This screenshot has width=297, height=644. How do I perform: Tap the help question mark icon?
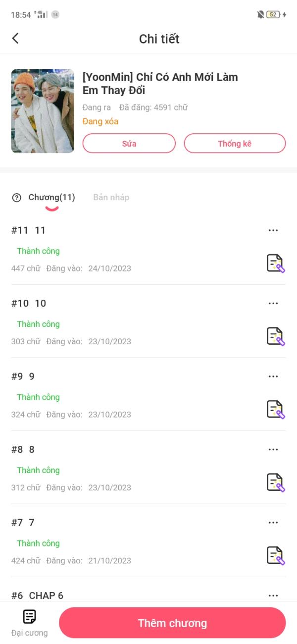pyautogui.click(x=17, y=198)
